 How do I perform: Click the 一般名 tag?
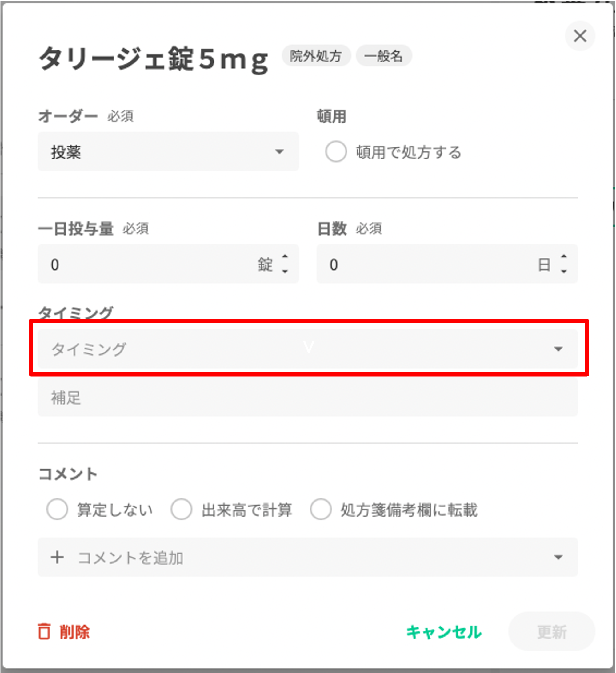pos(383,56)
